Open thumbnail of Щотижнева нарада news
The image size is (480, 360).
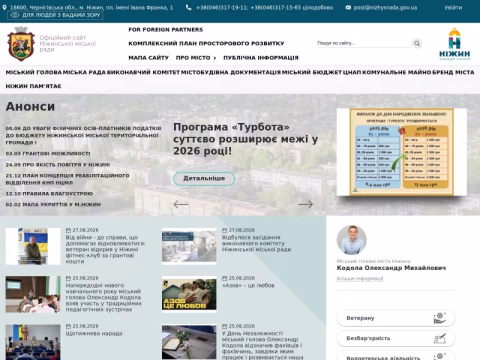33,342
